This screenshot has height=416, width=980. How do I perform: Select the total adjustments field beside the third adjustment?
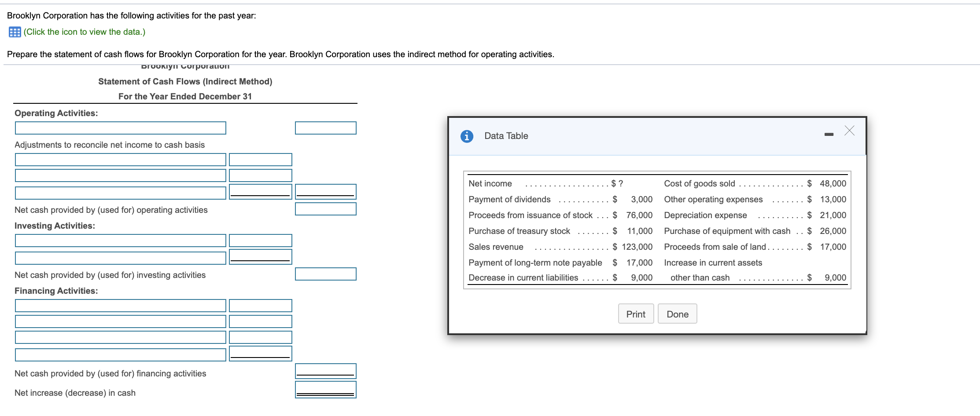[x=326, y=192]
